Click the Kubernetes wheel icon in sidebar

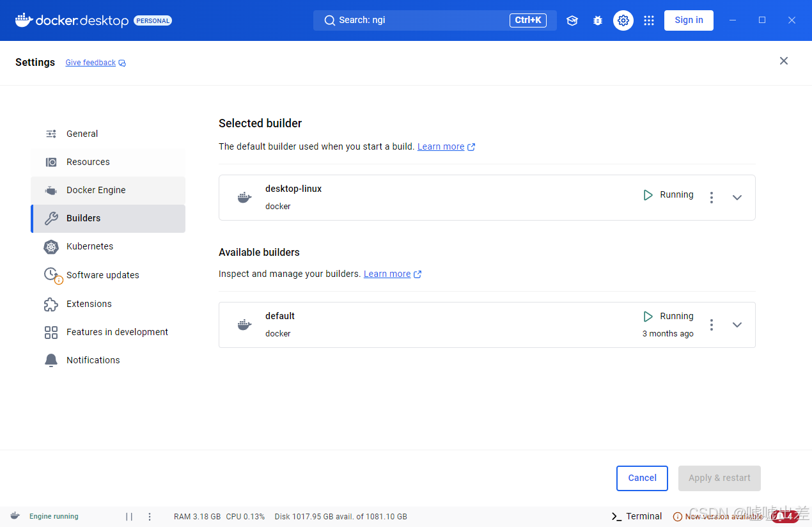coord(51,247)
